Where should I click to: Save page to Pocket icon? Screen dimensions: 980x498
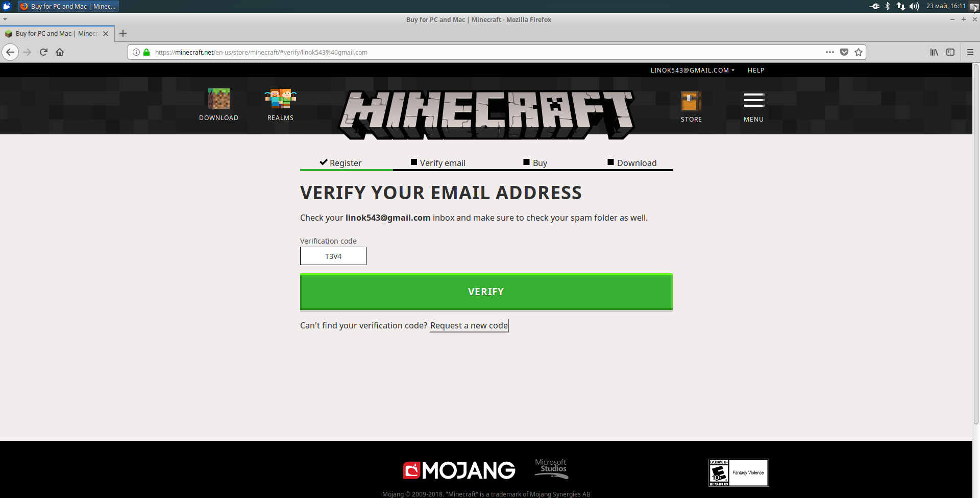point(844,52)
